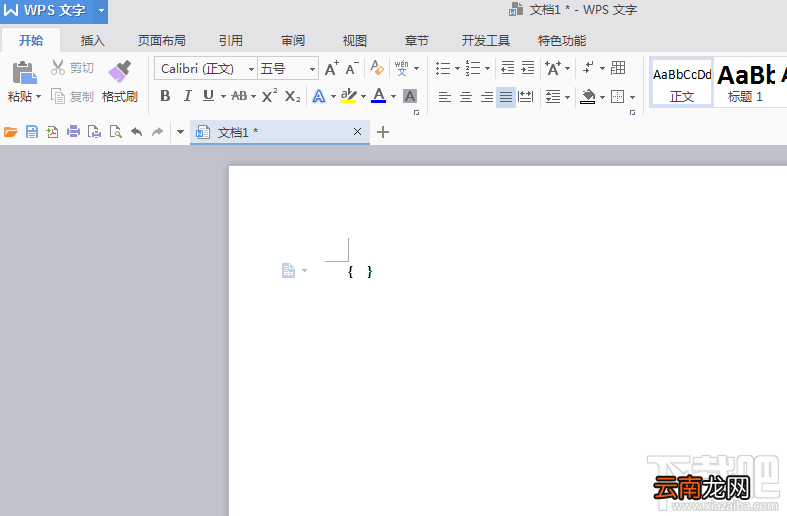This screenshot has height=516, width=787.
Task: Click the print icon
Action: (73, 132)
